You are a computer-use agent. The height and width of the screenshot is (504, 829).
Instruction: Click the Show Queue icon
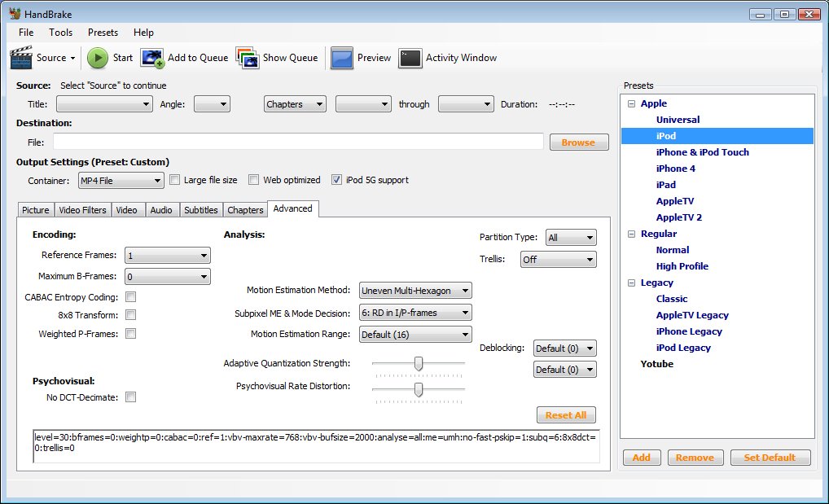pyautogui.click(x=248, y=58)
